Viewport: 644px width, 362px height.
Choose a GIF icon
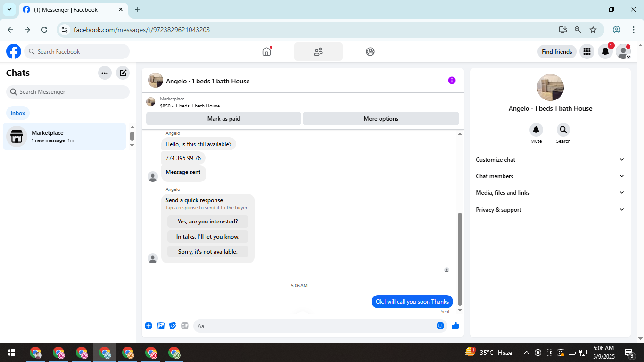pyautogui.click(x=185, y=326)
